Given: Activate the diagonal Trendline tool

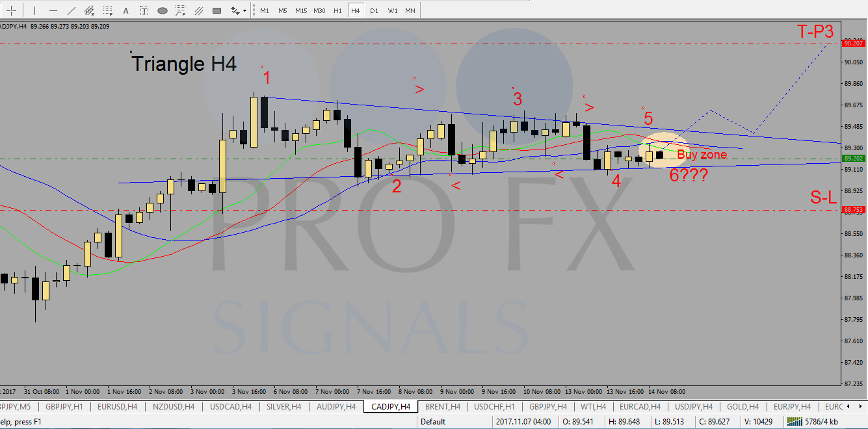Looking at the screenshot, I should tap(72, 10).
